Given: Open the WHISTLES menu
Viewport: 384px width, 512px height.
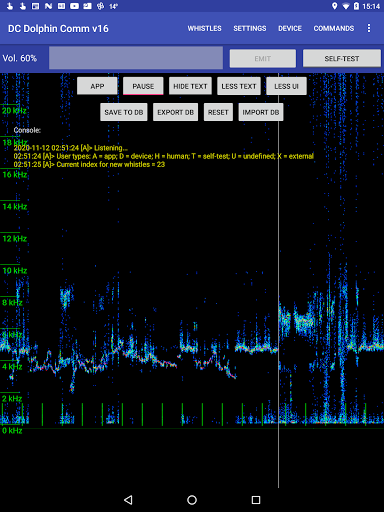Looking at the screenshot, I should tap(204, 28).
